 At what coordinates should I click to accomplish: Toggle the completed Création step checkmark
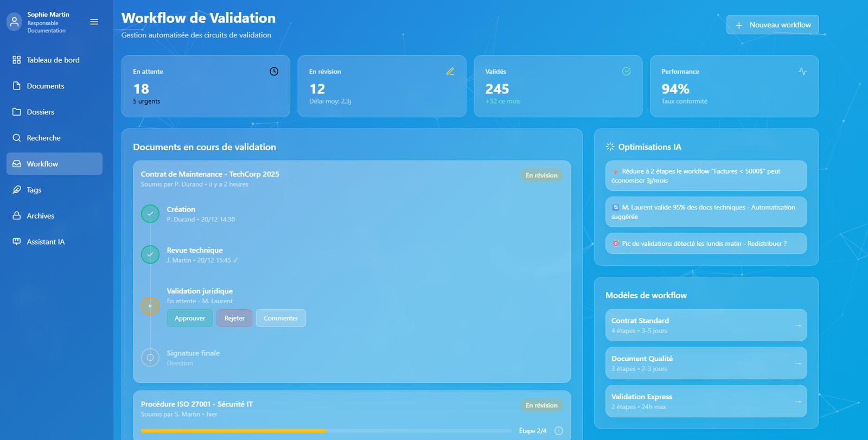coord(150,214)
